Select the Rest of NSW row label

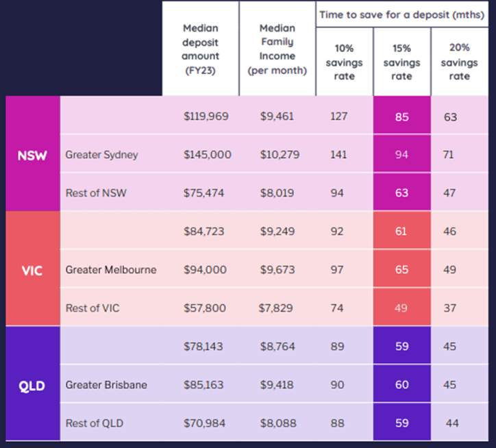click(x=96, y=192)
